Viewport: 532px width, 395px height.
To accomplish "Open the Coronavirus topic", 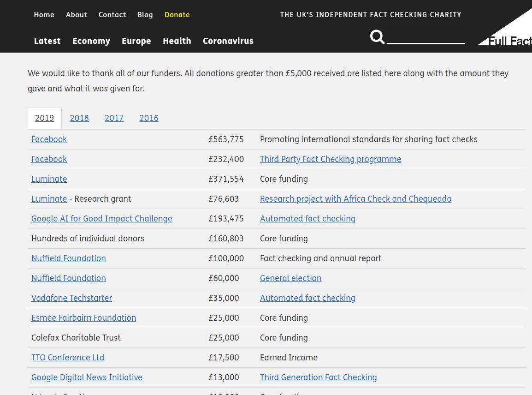I will click(x=228, y=41).
